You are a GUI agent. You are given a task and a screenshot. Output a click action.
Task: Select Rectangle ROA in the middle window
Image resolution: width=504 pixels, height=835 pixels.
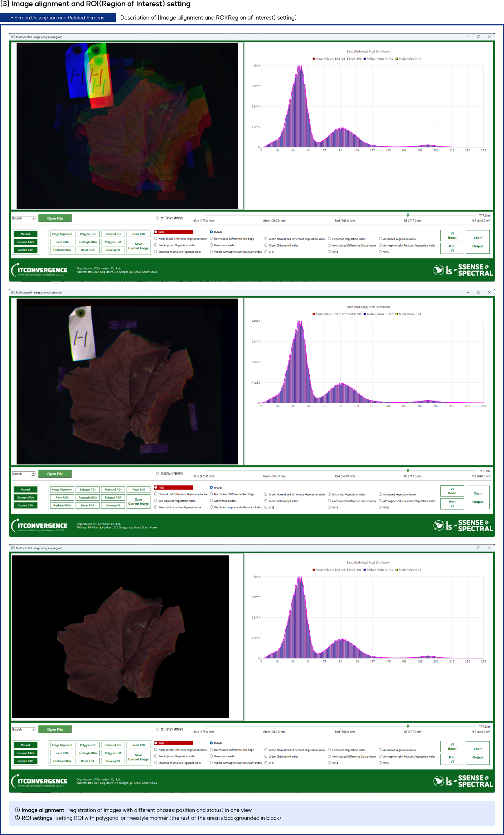click(x=88, y=497)
